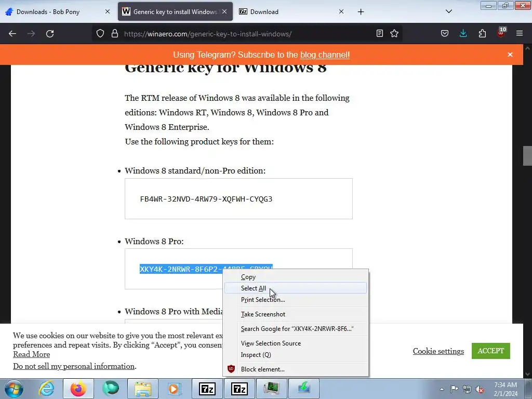Click the scrollbar down arrow
This screenshot has width=532, height=399.
click(x=527, y=374)
